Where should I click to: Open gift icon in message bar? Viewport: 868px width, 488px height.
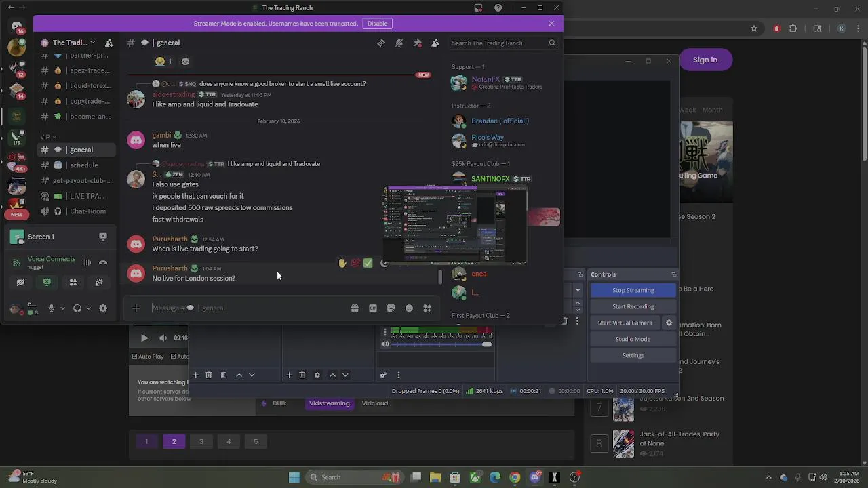(x=355, y=308)
